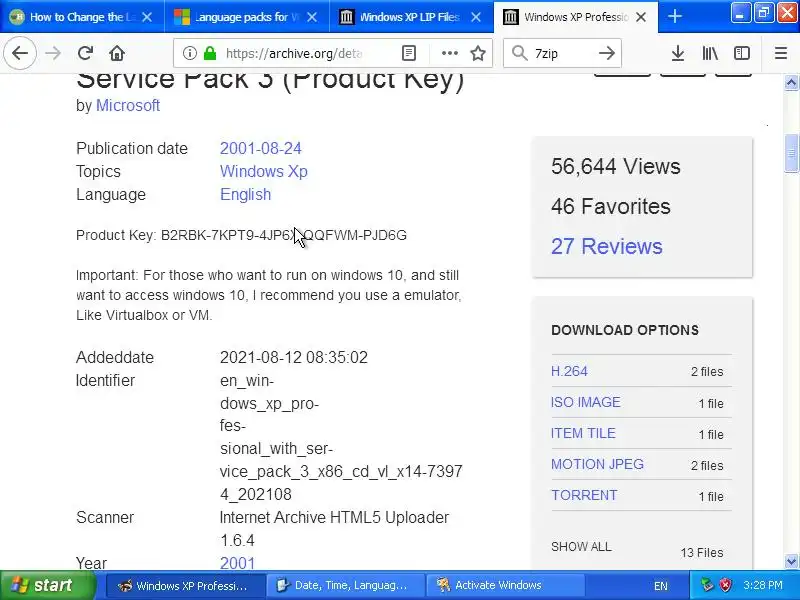
Task: Click the 13 Files count text
Action: (x=702, y=553)
